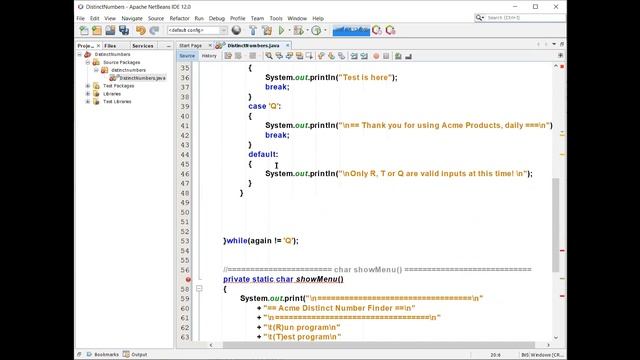Click the Profile Project clock icon
Screen dimensions: 640x360
pyautogui.click(x=316, y=30)
